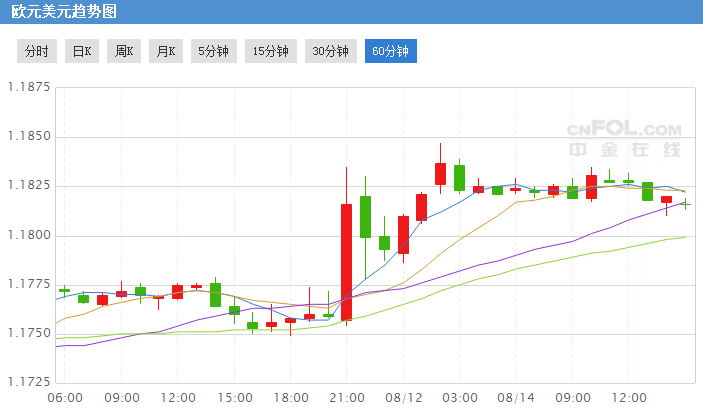Click the 1.1750 price label
The height and width of the screenshot is (410, 703).
29,333
